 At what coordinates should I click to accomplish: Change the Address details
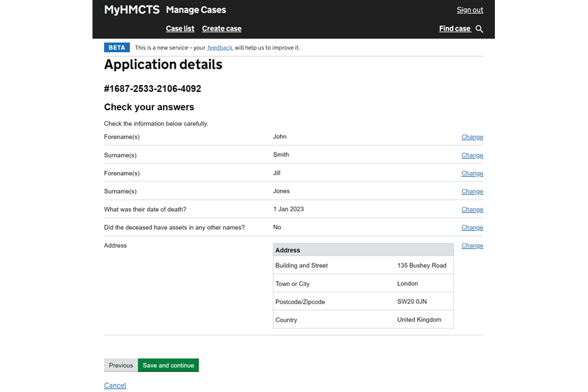point(472,246)
